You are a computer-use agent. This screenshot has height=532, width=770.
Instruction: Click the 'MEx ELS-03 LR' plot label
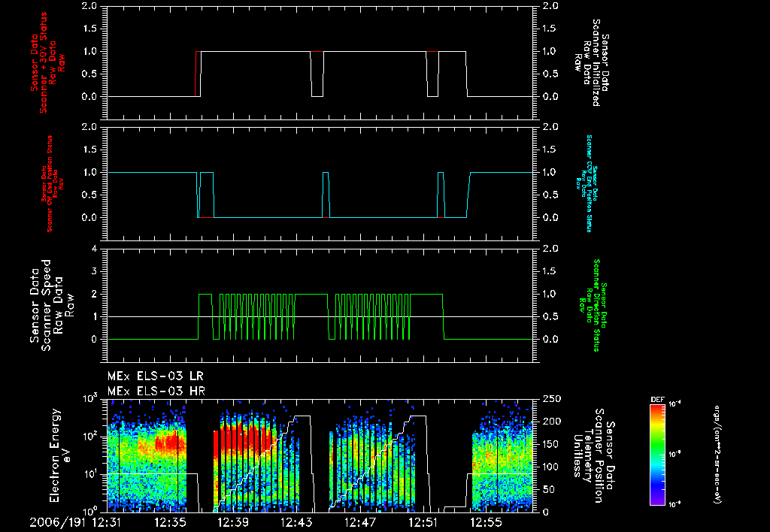pos(155,376)
